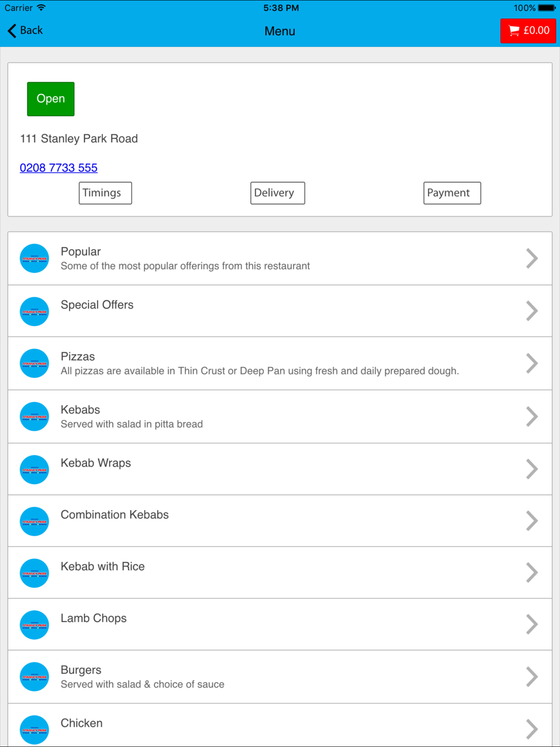
Task: Open the Kebab with Rice chevron
Action: pos(532,572)
